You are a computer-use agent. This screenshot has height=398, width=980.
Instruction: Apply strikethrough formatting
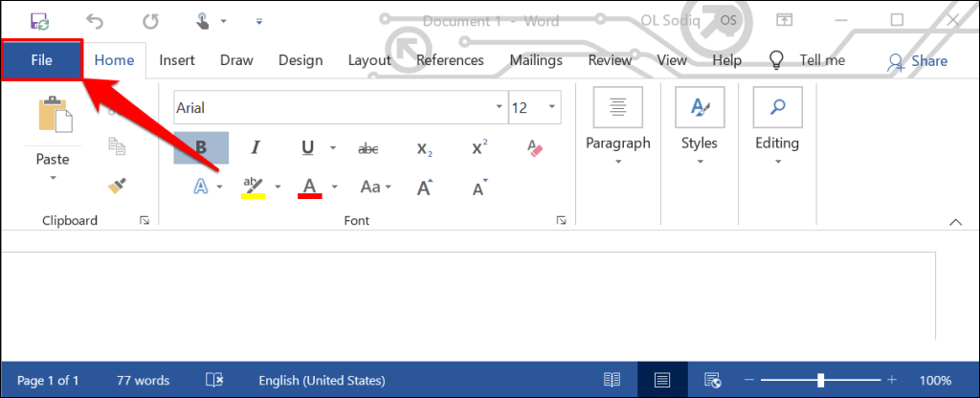pos(367,147)
